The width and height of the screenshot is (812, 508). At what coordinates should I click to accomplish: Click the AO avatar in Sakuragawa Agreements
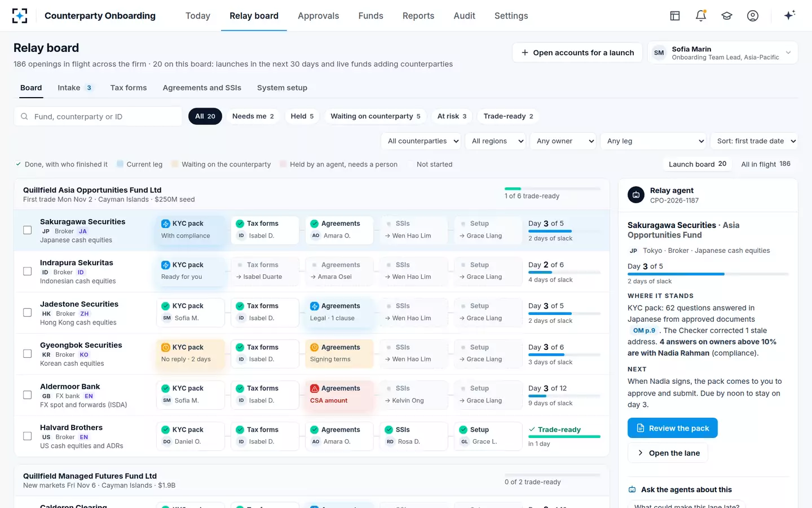tap(316, 236)
